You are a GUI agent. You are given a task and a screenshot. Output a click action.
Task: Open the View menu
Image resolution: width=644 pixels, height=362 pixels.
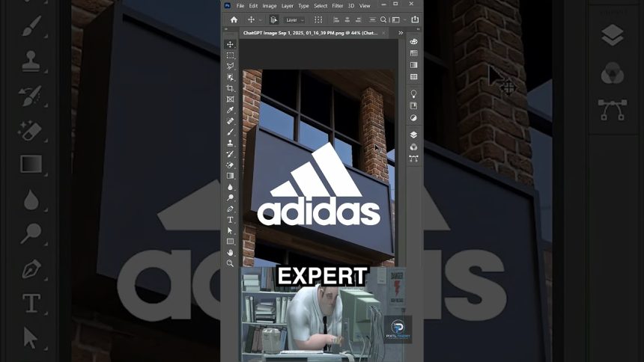click(x=365, y=6)
